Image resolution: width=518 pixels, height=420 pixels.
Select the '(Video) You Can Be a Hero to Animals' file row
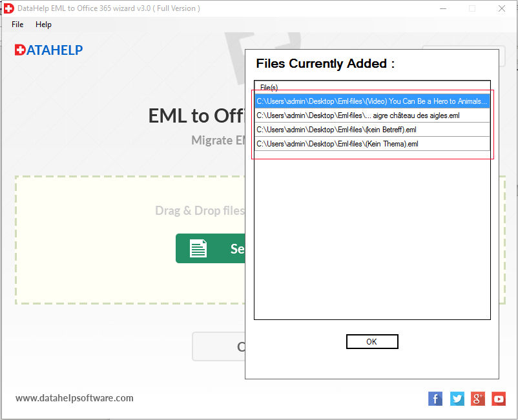click(372, 101)
